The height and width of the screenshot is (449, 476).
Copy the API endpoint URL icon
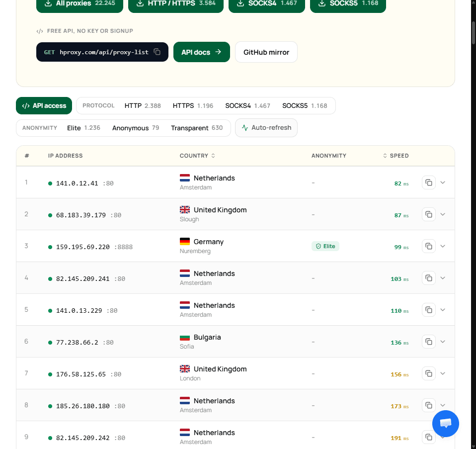(157, 52)
